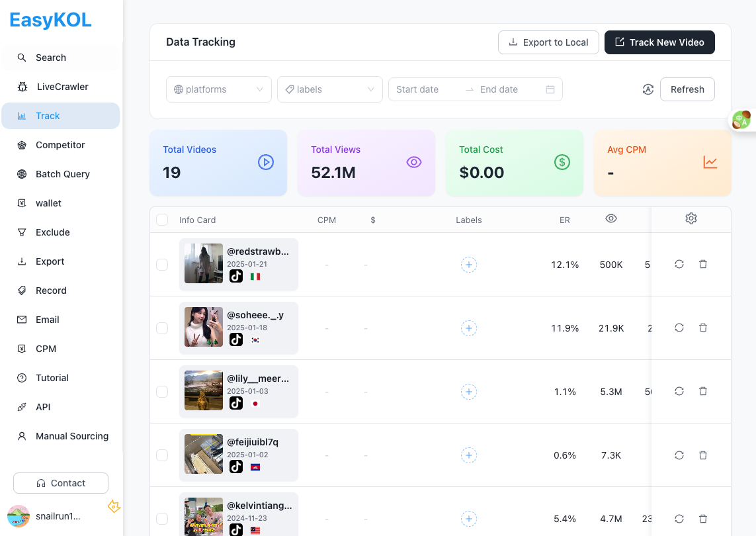Go to the Batch Query page
The width and height of the screenshot is (756, 536).
click(63, 174)
